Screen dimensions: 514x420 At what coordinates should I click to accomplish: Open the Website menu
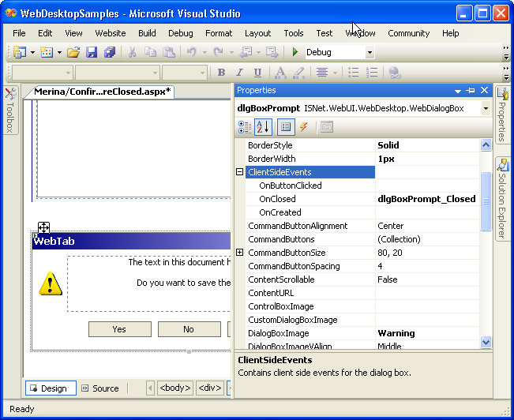coord(111,33)
